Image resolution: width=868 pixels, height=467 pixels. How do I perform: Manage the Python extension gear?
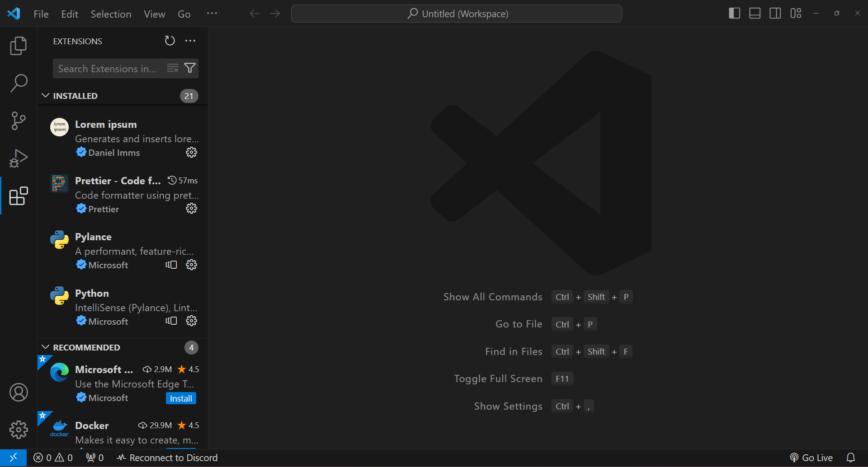(x=191, y=321)
